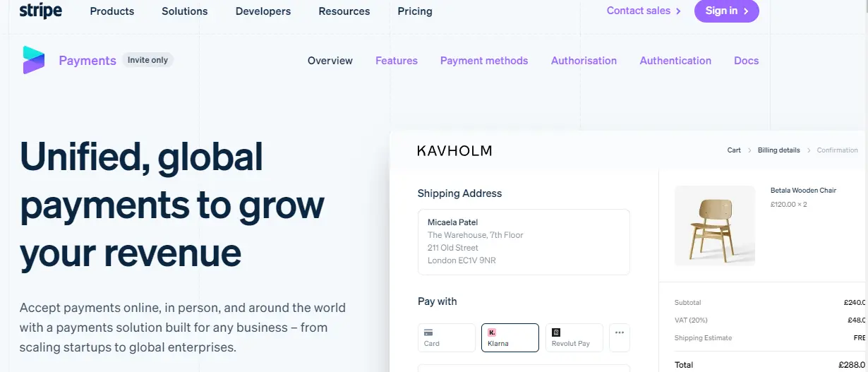Click the Shipping Estimate label
The height and width of the screenshot is (372, 868).
pyautogui.click(x=704, y=338)
